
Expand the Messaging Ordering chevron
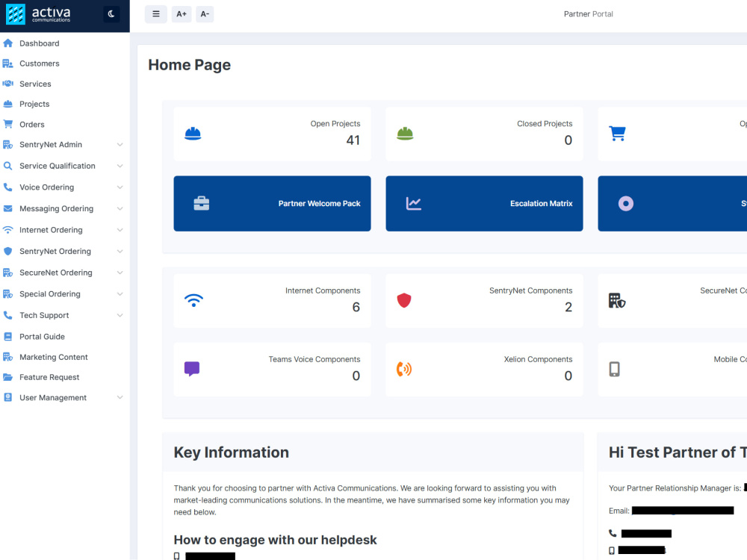(120, 209)
